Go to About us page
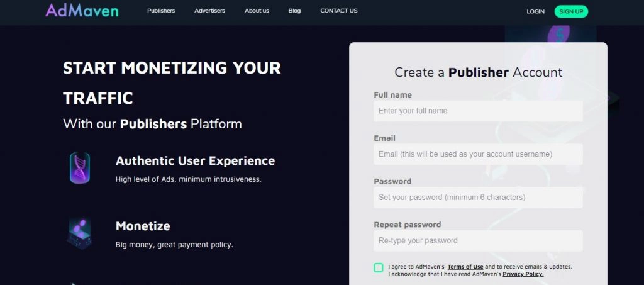This screenshot has height=285, width=644. [x=257, y=11]
